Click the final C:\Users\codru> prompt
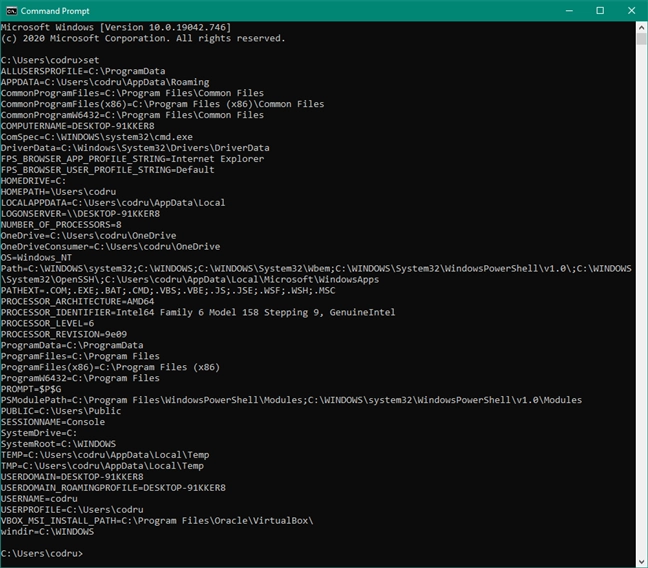 point(42,553)
